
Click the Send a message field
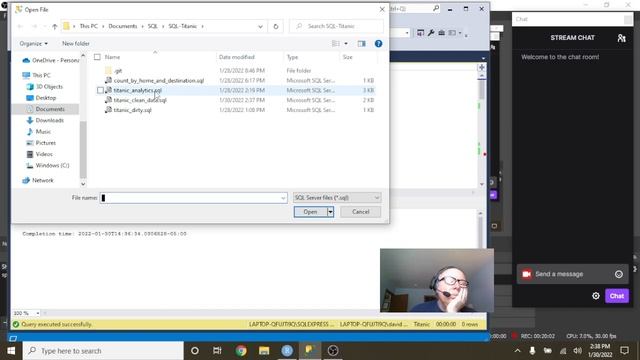pyautogui.click(x=571, y=274)
